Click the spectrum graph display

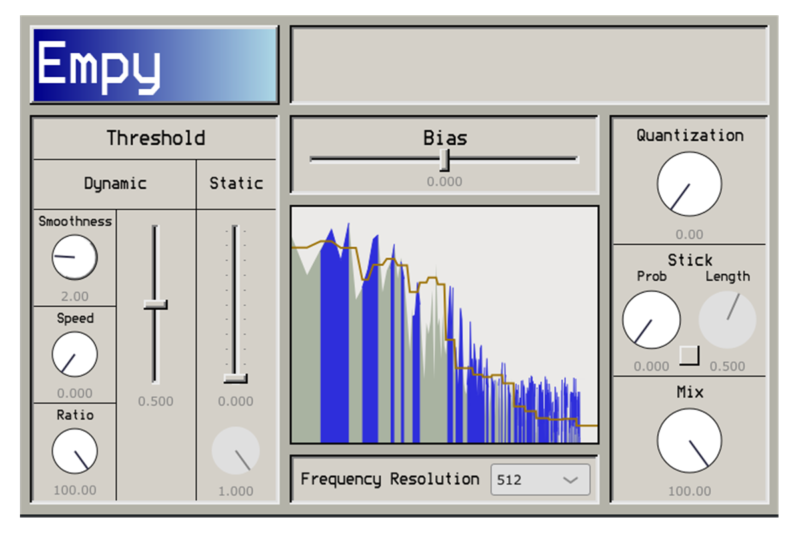pyautogui.click(x=445, y=325)
